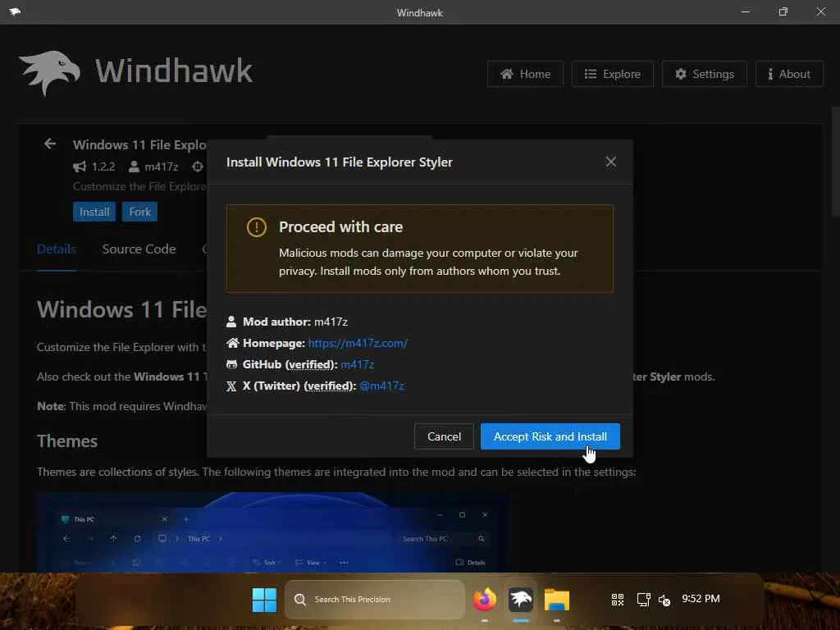Image resolution: width=840 pixels, height=630 pixels.
Task: Cancel the mod installation dialog
Action: 444,436
